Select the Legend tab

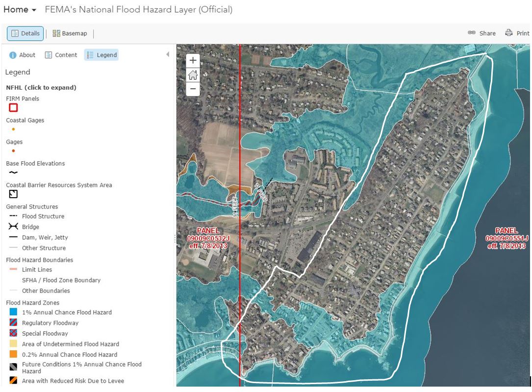(101, 55)
